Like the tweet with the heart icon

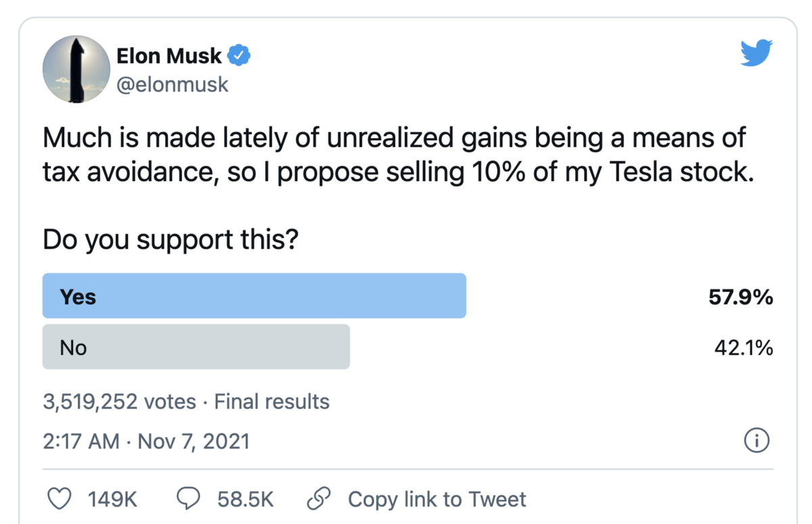[x=60, y=499]
